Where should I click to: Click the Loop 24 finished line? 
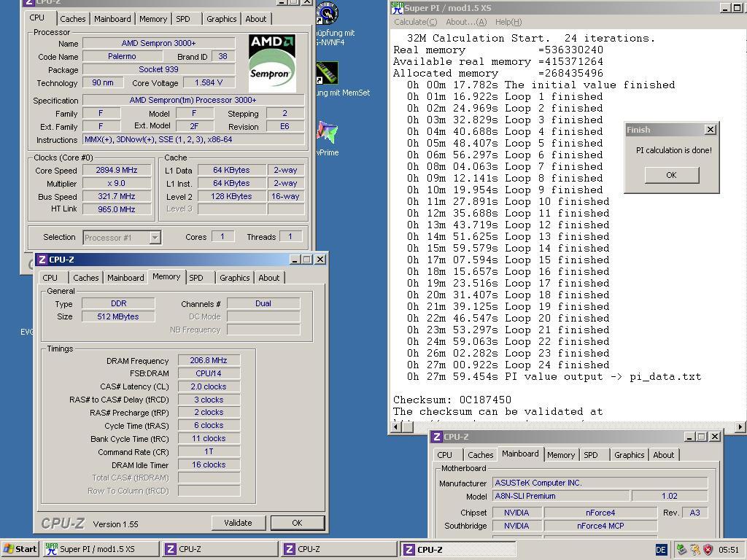click(x=508, y=365)
